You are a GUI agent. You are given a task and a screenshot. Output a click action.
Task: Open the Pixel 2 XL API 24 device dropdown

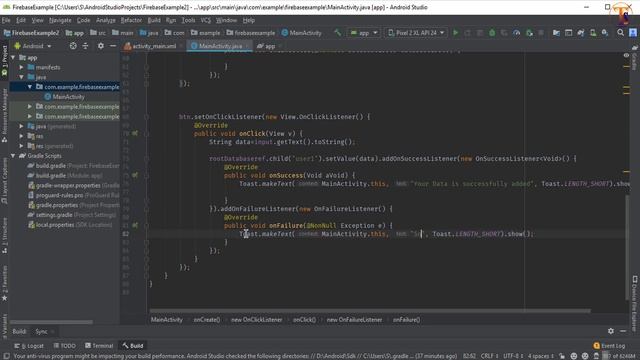pos(416,33)
